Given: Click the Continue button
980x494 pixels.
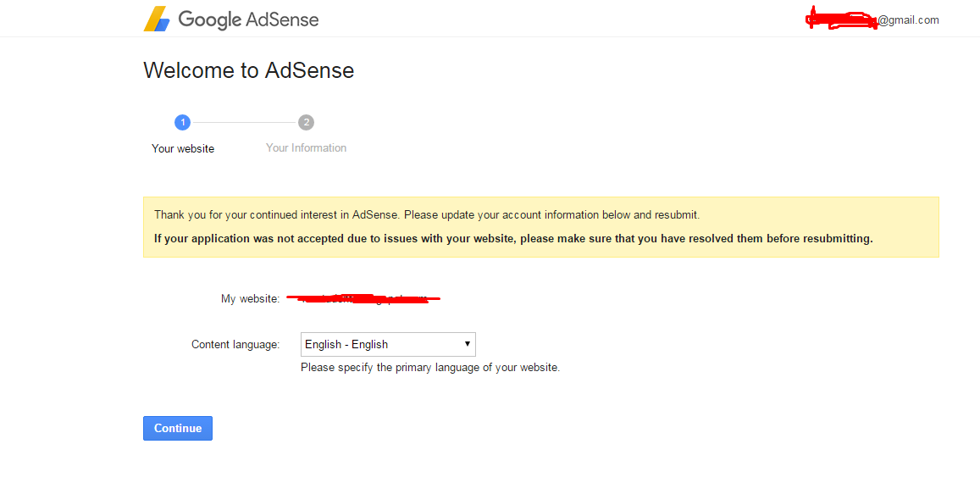Looking at the screenshot, I should click(177, 428).
